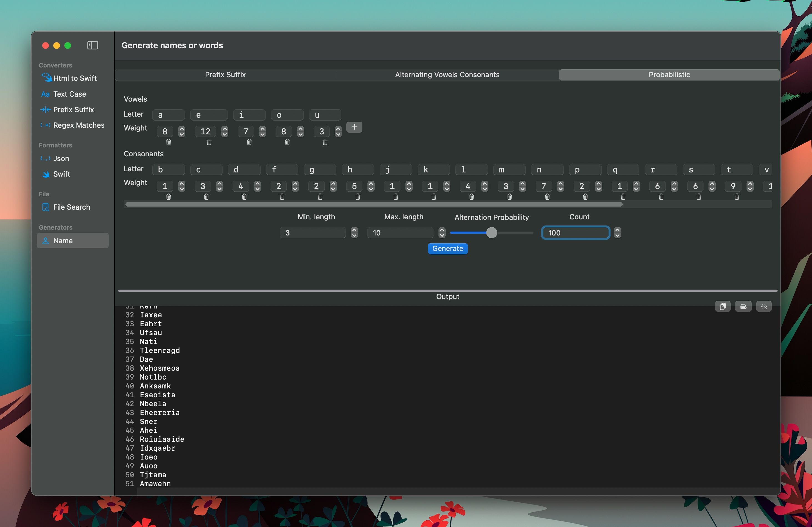Viewport: 812px width, 527px height.
Task: Open Html to Swift converter
Action: (x=72, y=78)
